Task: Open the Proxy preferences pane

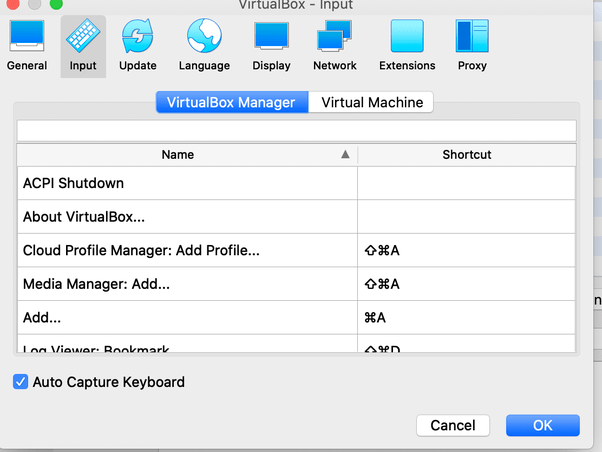Action: [472, 46]
